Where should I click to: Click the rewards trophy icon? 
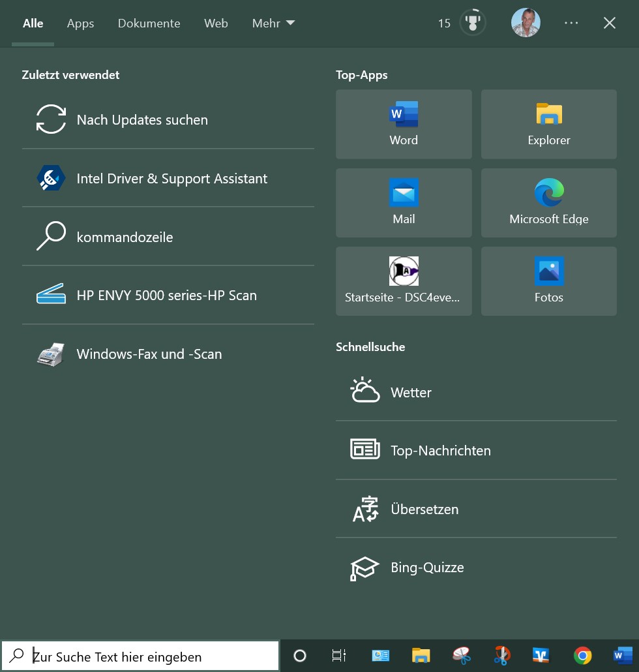pos(472,23)
